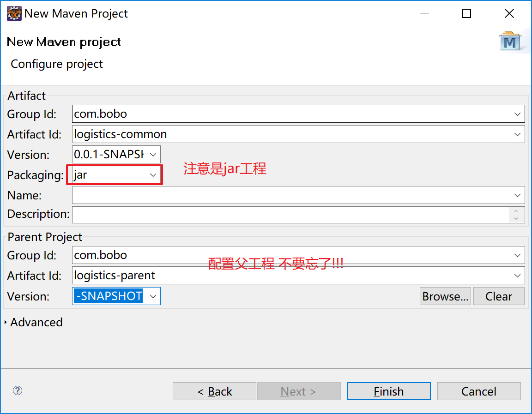Click the Description scroll down arrow
The width and height of the screenshot is (532, 414).
516,219
